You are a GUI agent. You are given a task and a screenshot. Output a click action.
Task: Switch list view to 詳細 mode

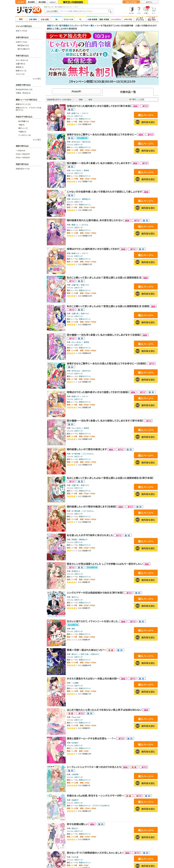(x=81, y=100)
